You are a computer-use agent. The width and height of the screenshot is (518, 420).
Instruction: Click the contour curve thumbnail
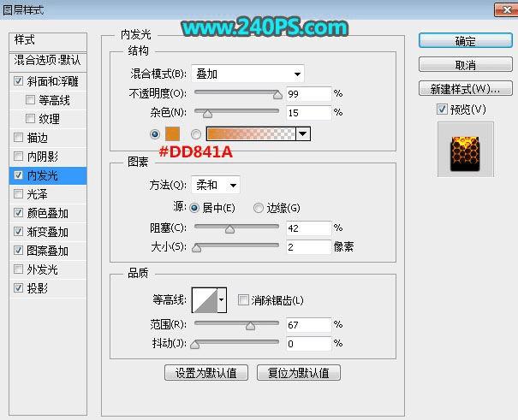click(x=205, y=300)
